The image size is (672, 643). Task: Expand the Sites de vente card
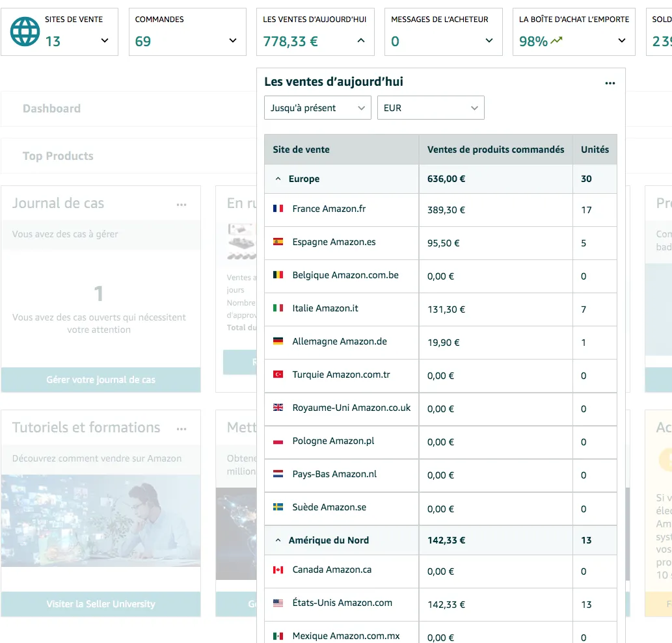click(x=105, y=41)
